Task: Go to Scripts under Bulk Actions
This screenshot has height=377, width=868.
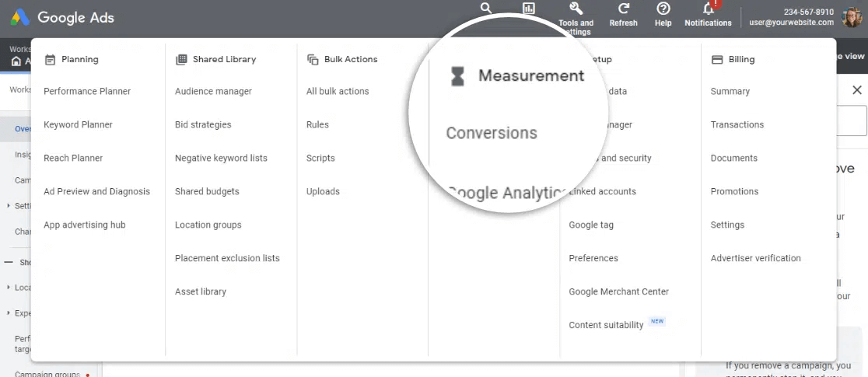Action: click(320, 158)
